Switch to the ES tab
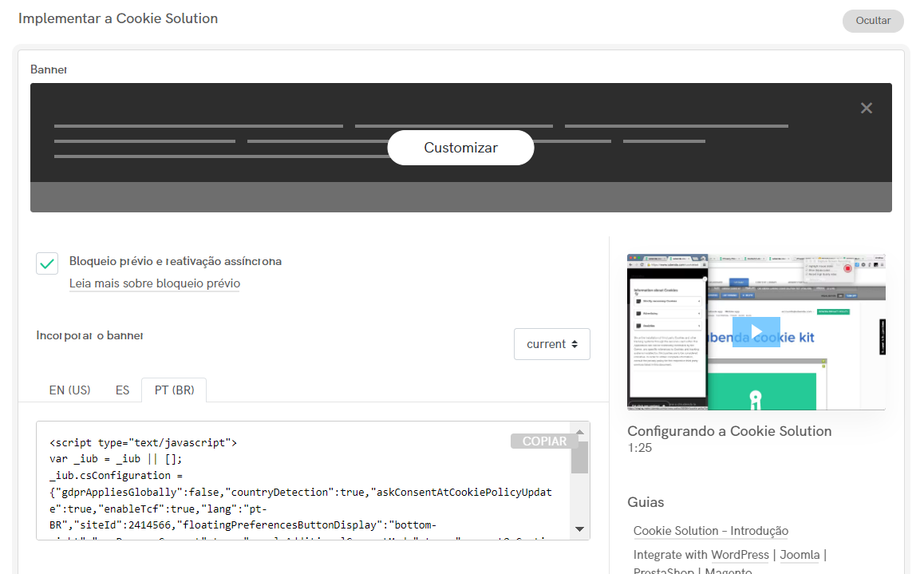Viewport: 924px width, 574px height. click(122, 390)
